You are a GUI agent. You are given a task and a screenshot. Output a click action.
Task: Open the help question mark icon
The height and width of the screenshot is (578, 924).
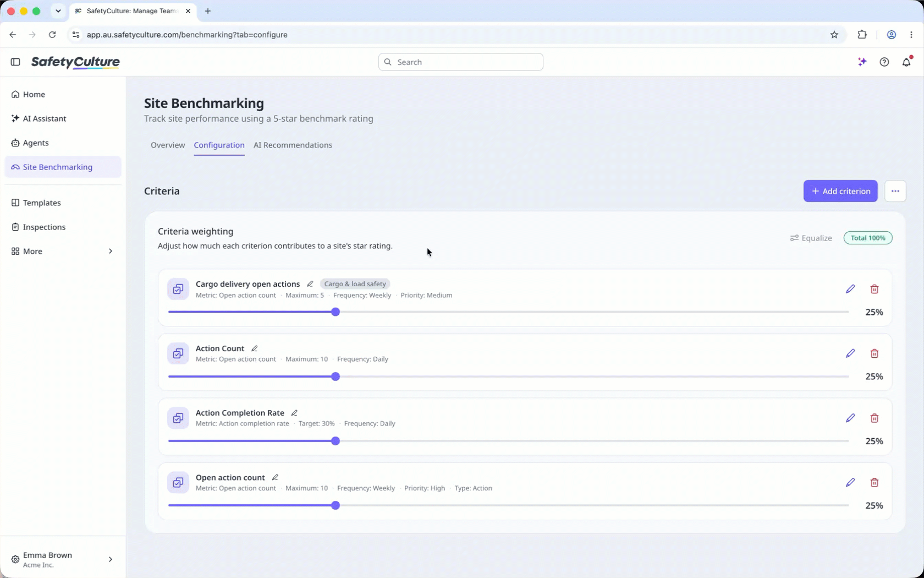[884, 62]
